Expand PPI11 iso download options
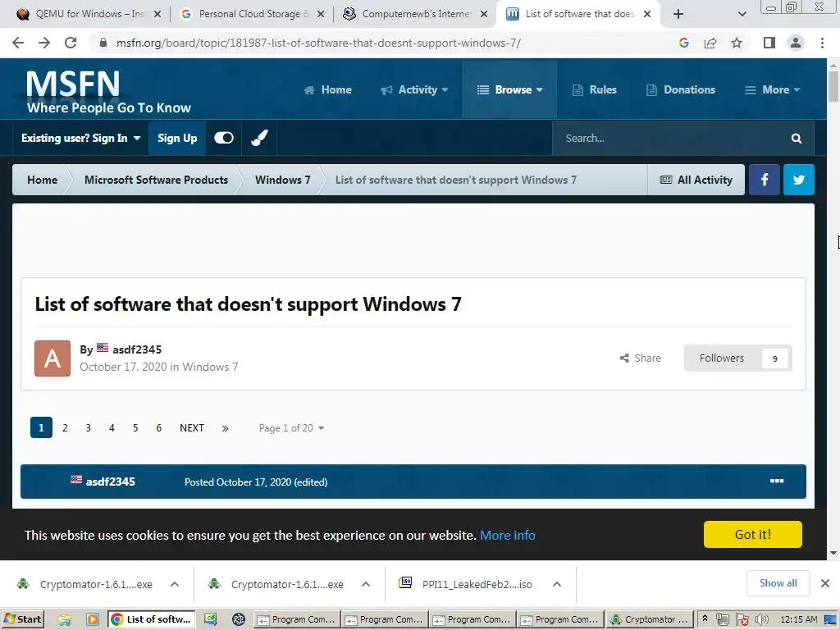The height and width of the screenshot is (630, 840). 557,584
